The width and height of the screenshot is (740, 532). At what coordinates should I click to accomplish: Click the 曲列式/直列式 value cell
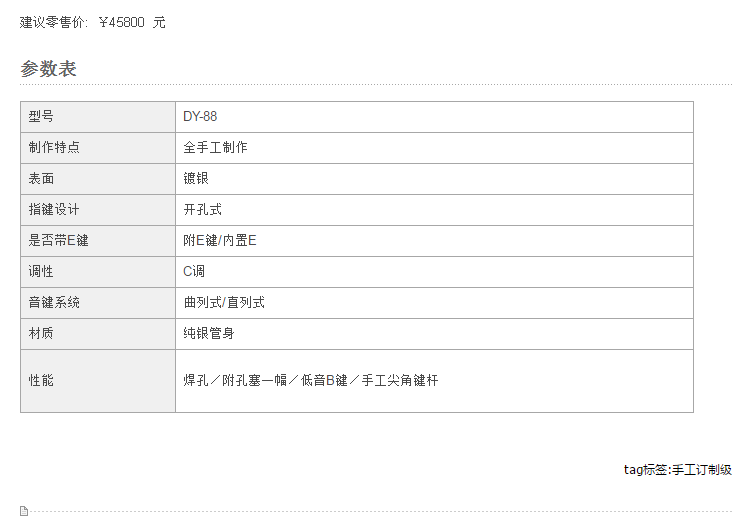pos(434,303)
